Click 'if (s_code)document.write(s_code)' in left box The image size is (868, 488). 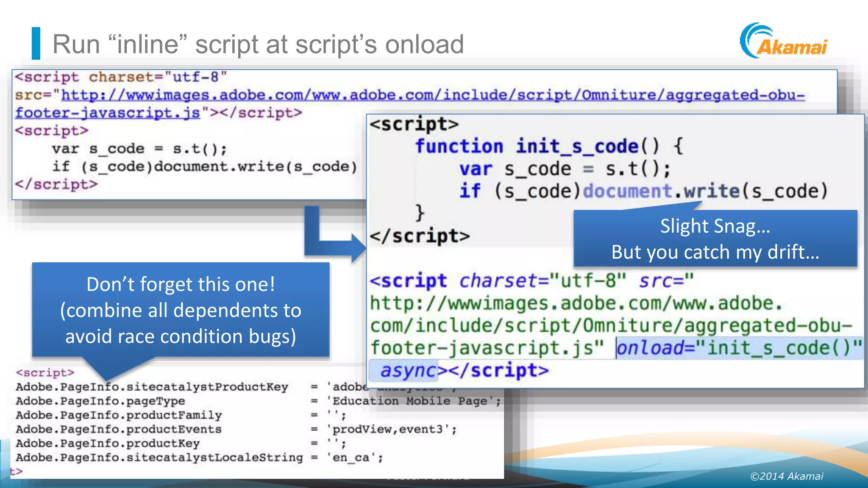pos(204,166)
